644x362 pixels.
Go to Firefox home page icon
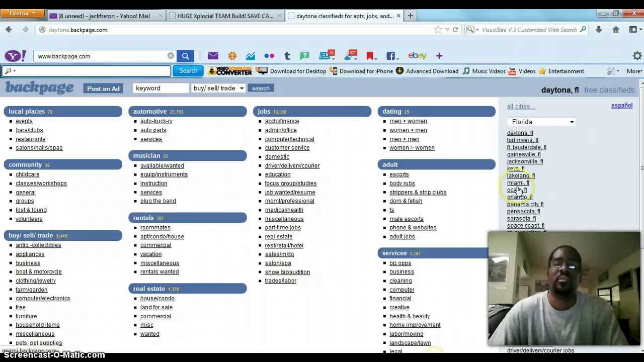(x=616, y=30)
